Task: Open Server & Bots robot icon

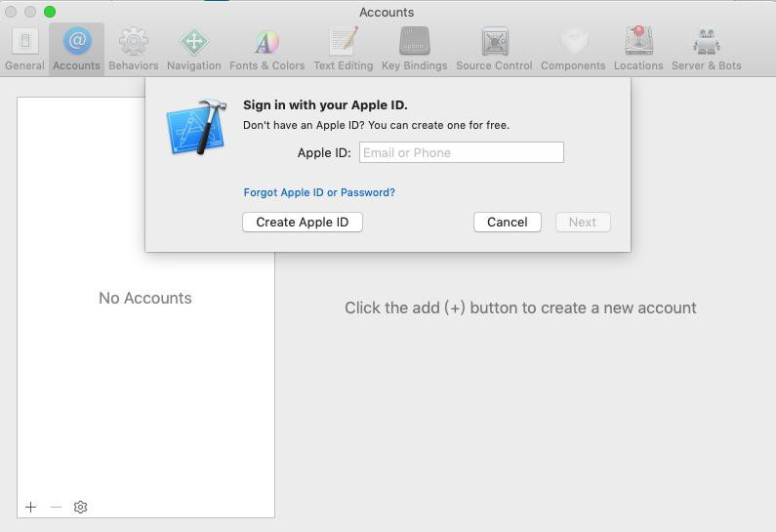Action: [x=707, y=42]
